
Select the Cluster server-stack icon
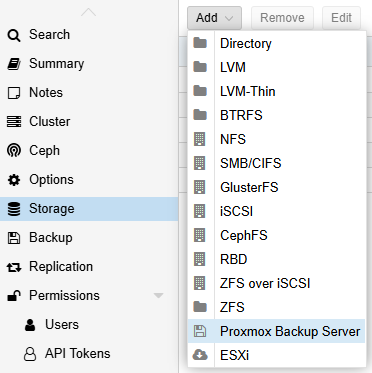pyautogui.click(x=14, y=122)
